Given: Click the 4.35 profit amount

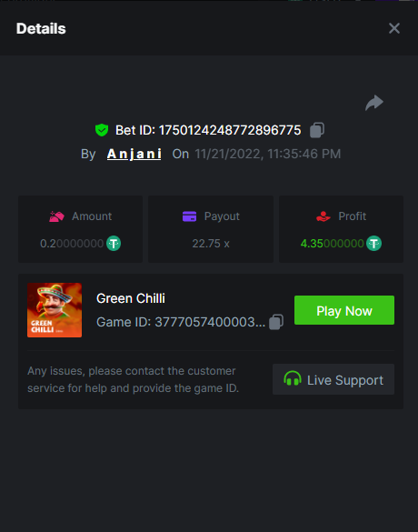Looking at the screenshot, I should tap(333, 244).
